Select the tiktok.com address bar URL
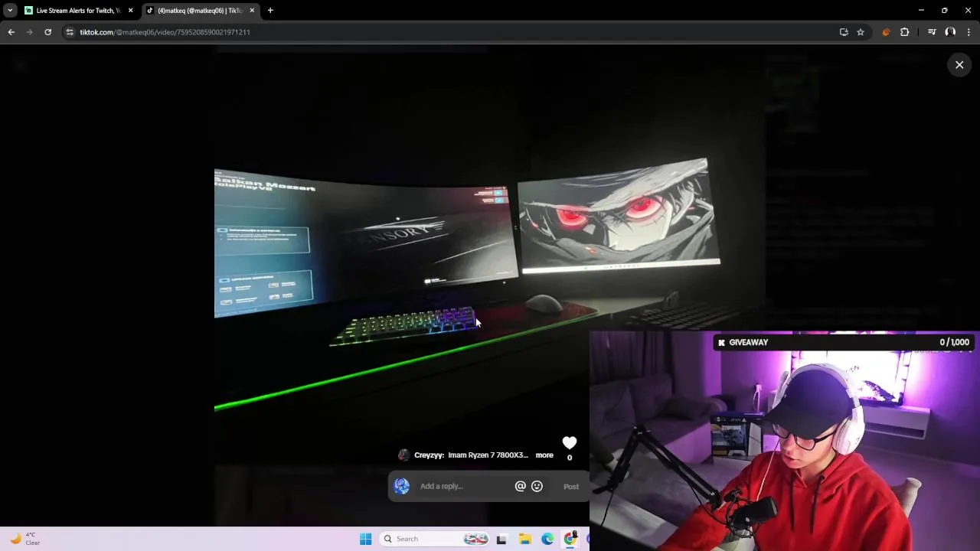 (165, 32)
